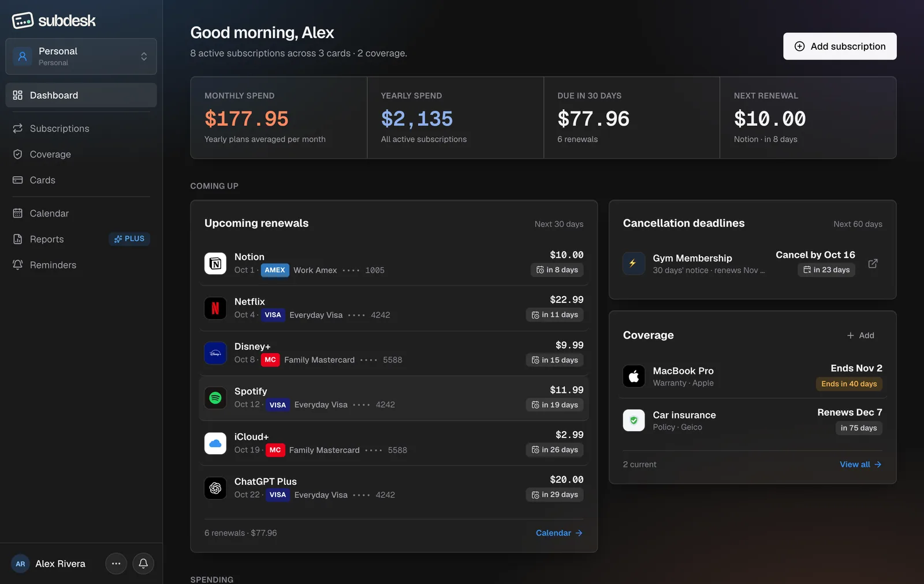Click the VISA badge on Netflix row
Screen dimensions: 924x584
coord(273,315)
